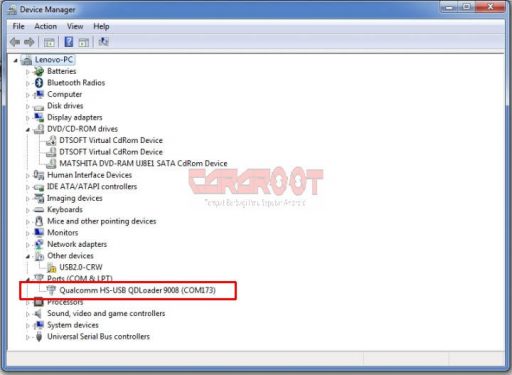Image resolution: width=512 pixels, height=375 pixels.
Task: Select the first DTSOFT Virtual CdRom Device
Action: (x=111, y=140)
